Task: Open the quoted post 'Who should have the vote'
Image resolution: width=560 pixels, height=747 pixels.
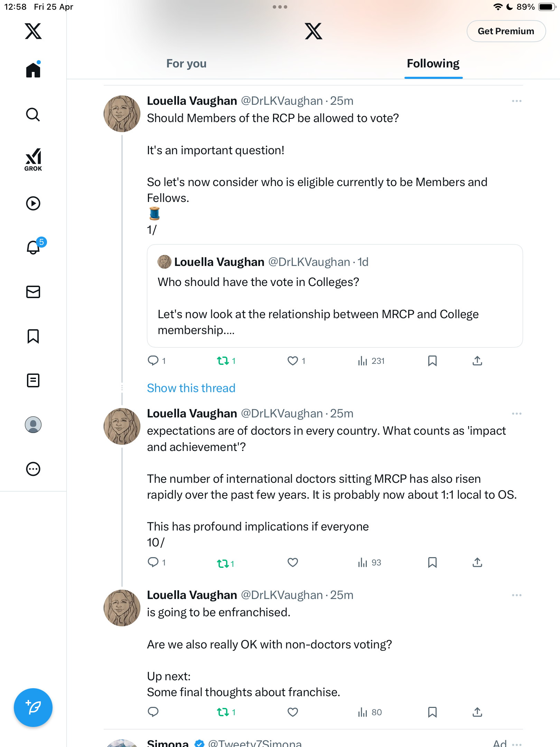Action: [x=335, y=296]
